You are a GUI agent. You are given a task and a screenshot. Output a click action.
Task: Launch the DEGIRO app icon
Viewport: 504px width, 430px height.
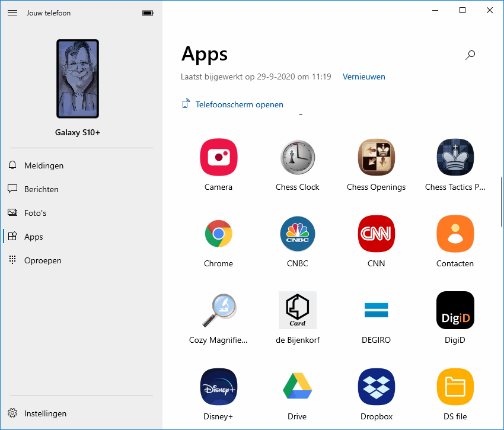377,310
